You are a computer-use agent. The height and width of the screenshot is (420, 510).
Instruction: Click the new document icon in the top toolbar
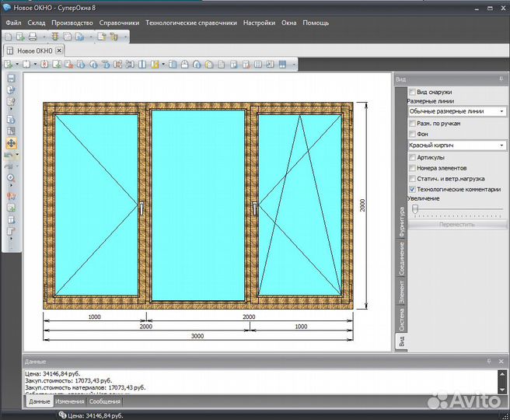9,37
